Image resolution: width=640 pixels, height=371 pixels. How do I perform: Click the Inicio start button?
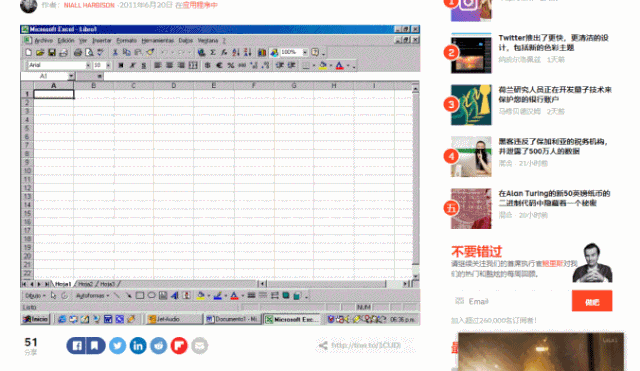(x=36, y=319)
